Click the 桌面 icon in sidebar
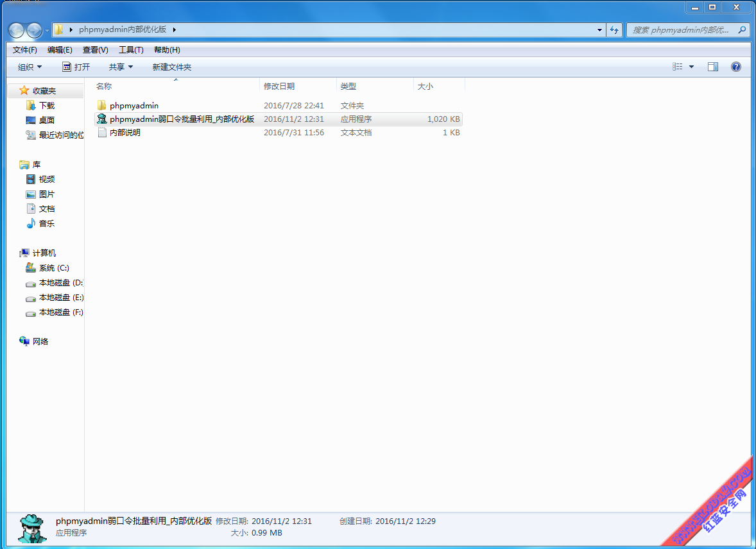Image resolution: width=756 pixels, height=549 pixels. 31,120
